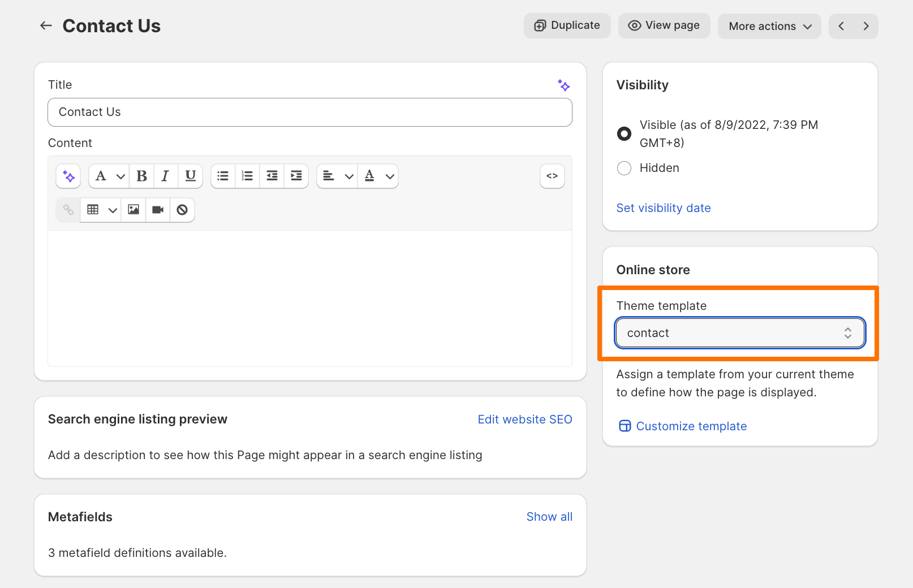Open the text color picker
Image resolution: width=913 pixels, height=588 pixels.
(x=378, y=176)
